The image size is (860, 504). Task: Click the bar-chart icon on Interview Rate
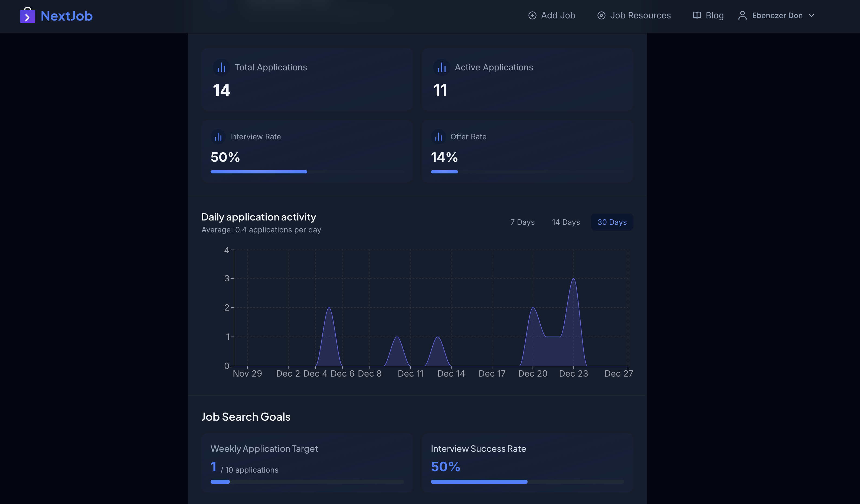tap(218, 137)
